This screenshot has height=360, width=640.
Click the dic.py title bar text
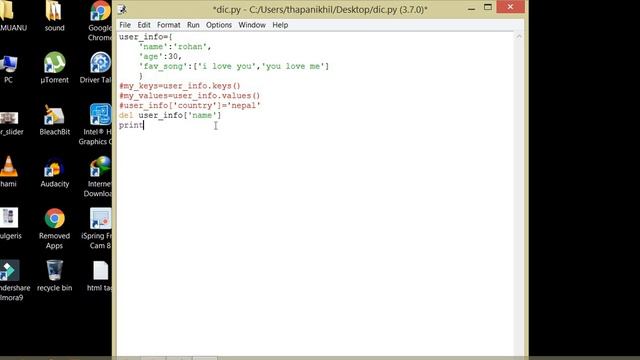click(x=320, y=9)
